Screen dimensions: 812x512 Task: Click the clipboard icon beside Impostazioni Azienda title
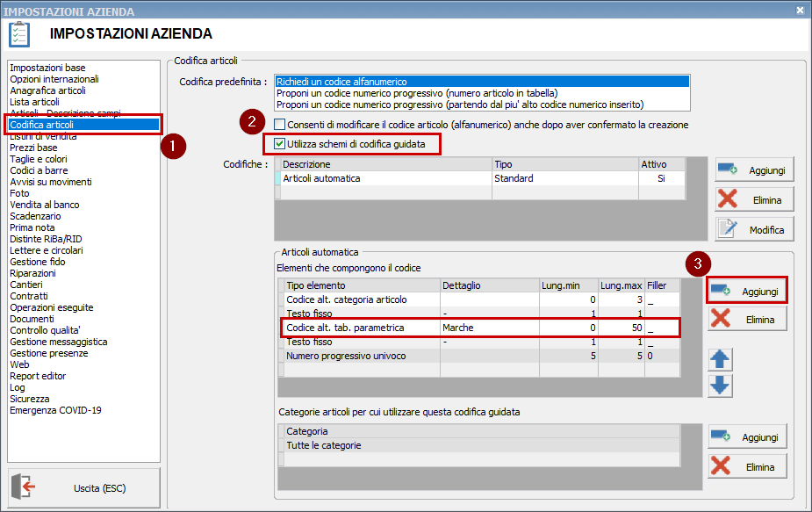click(x=18, y=33)
